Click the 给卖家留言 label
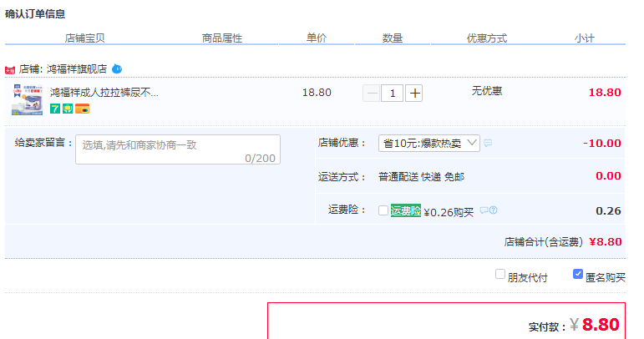644x339 pixels. pyautogui.click(x=43, y=143)
